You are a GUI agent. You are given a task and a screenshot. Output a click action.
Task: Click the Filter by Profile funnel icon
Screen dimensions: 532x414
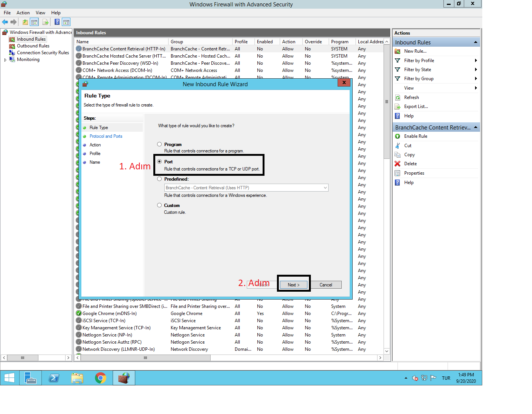(397, 61)
